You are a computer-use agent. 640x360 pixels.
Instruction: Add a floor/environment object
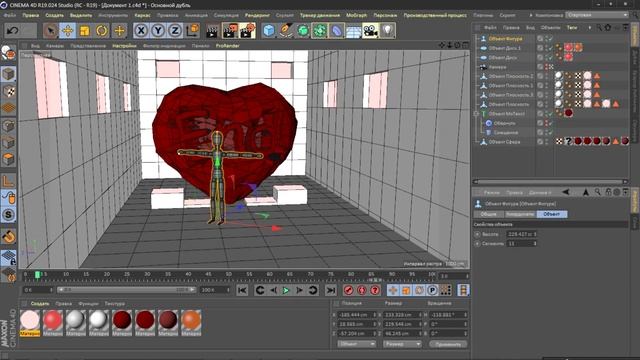click(x=353, y=31)
